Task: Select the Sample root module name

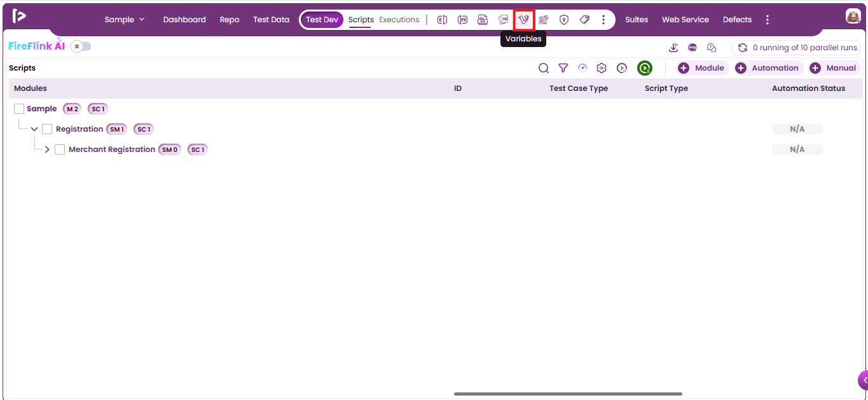Action: (x=42, y=109)
